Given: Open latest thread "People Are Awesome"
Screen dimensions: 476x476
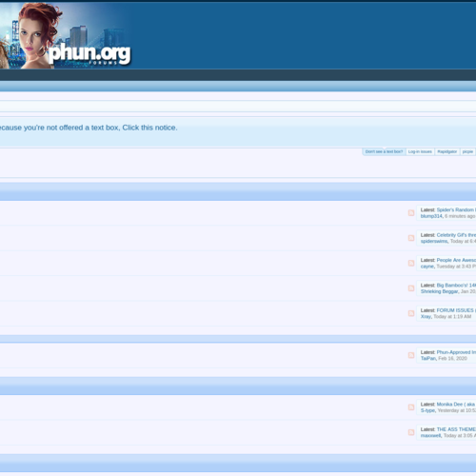Looking at the screenshot, I should click(456, 260).
